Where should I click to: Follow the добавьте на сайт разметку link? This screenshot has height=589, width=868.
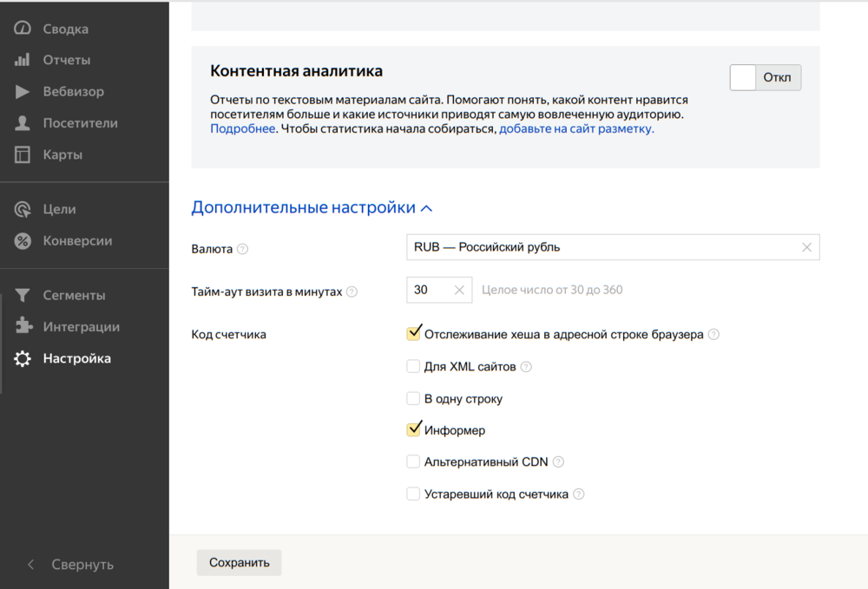[575, 128]
